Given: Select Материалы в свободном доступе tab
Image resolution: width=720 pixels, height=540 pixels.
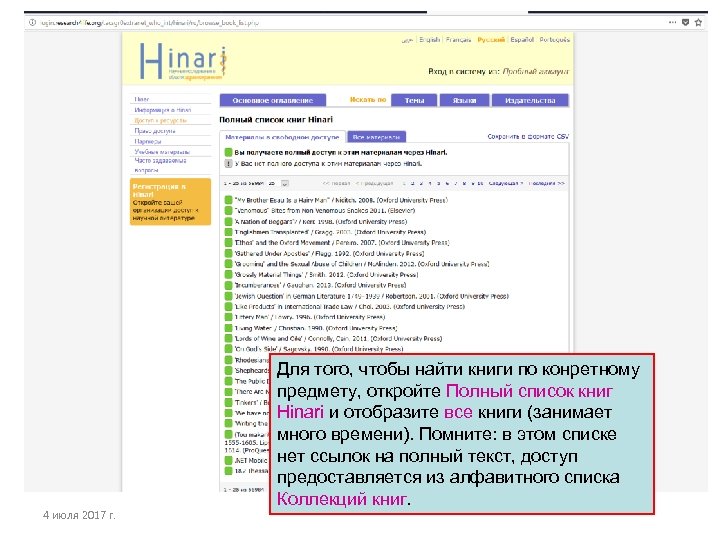Looking at the screenshot, I should pyautogui.click(x=282, y=137).
